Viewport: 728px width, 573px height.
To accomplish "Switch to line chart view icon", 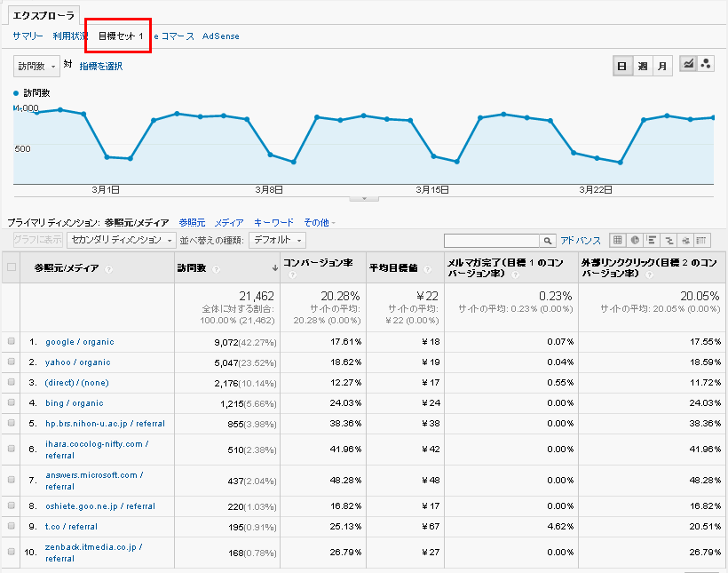I will pos(688,65).
